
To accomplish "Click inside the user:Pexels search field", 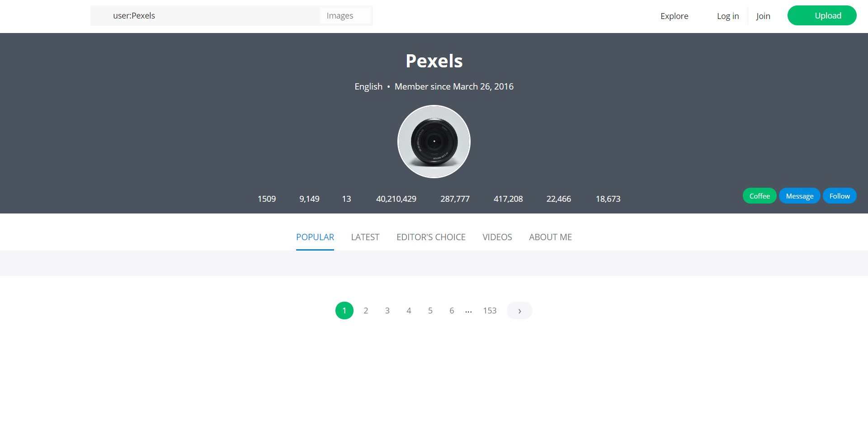I will pos(203,15).
